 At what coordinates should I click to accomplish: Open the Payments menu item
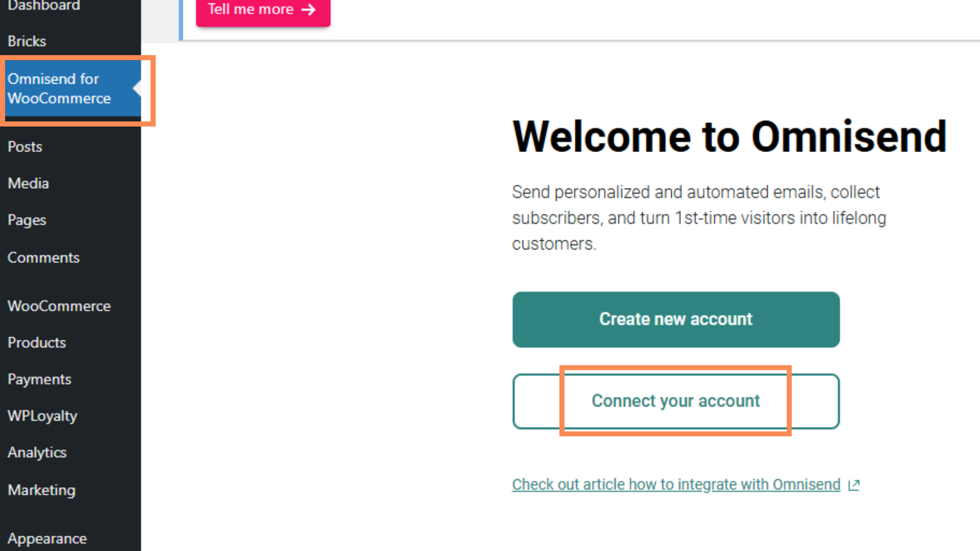coord(39,380)
